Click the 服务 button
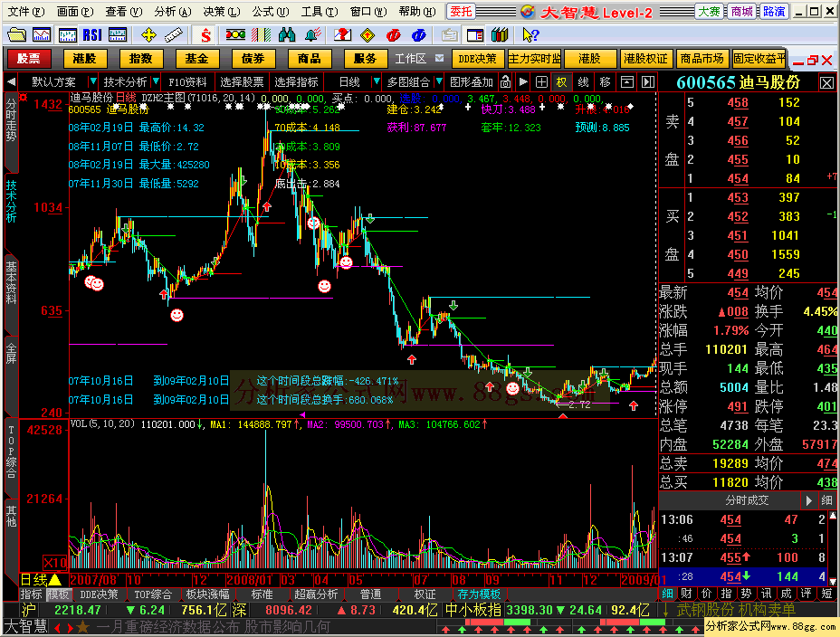This screenshot has width=840, height=637. coord(365,58)
